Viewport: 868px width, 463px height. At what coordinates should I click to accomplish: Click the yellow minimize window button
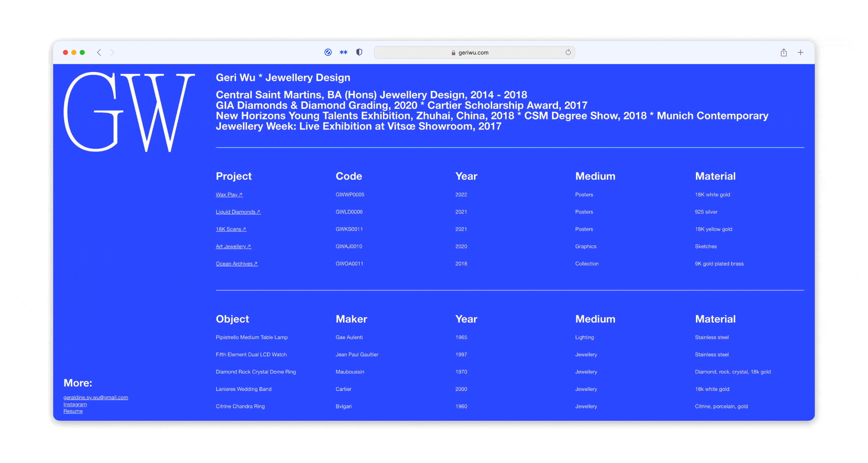click(74, 52)
